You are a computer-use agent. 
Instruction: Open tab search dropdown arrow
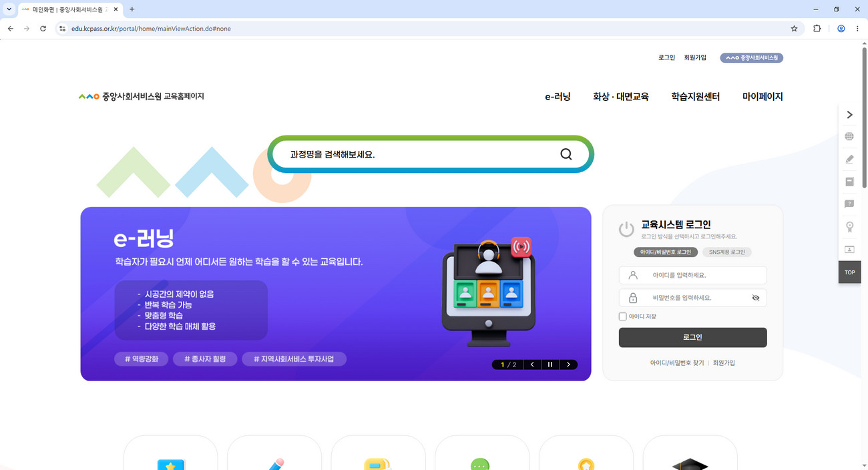tap(9, 9)
